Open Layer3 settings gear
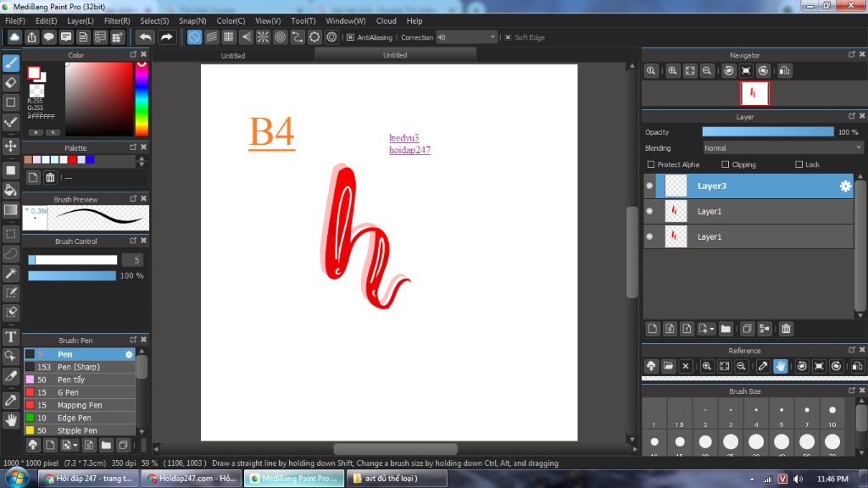 coord(845,186)
